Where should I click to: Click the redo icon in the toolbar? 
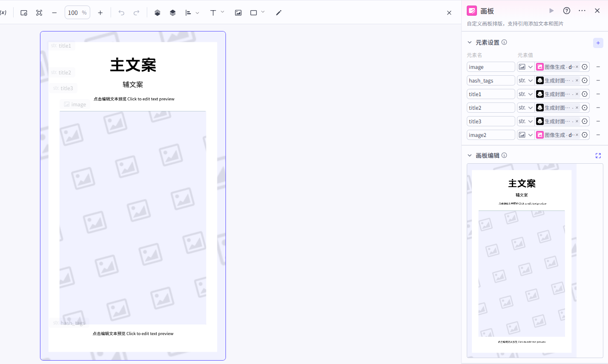pos(136,12)
